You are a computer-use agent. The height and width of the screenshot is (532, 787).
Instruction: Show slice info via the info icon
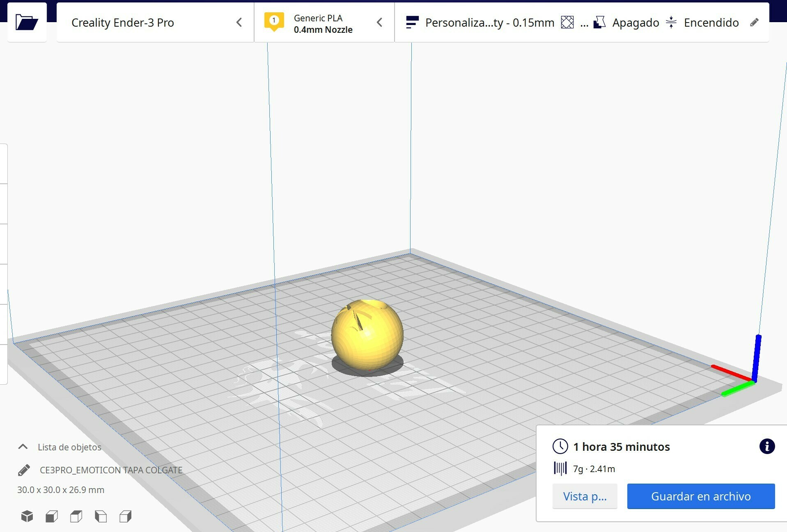tap(767, 447)
